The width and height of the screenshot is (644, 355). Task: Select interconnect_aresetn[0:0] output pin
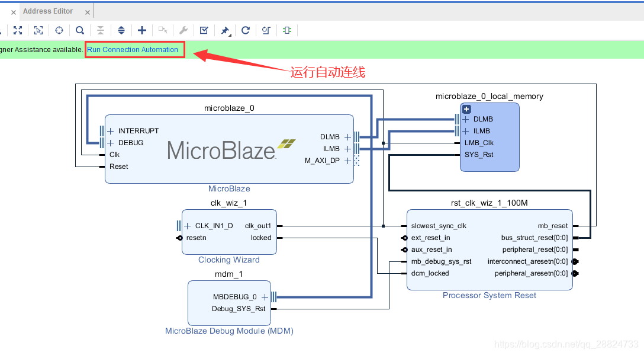[528, 261]
